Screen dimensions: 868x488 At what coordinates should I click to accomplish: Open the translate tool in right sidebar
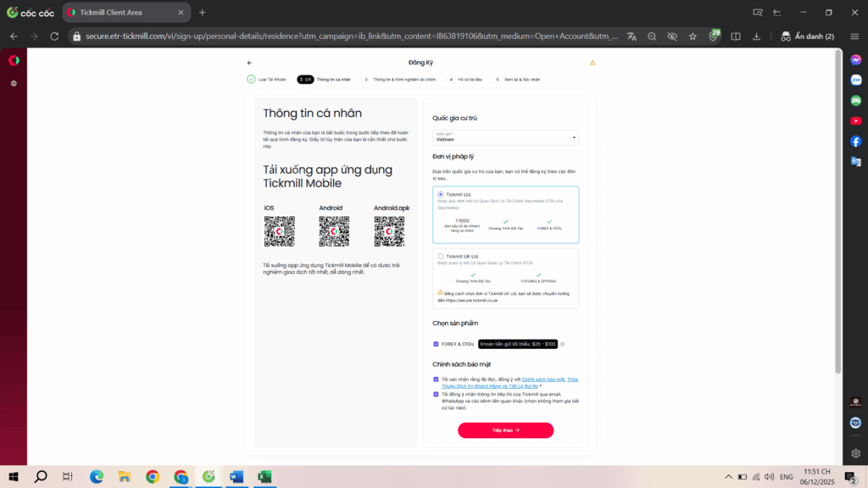pyautogui.click(x=856, y=162)
